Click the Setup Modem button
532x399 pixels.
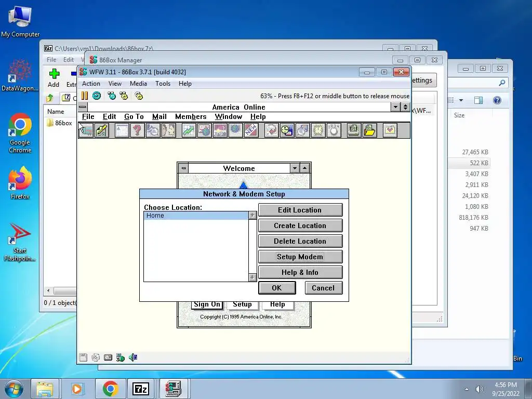[300, 257]
